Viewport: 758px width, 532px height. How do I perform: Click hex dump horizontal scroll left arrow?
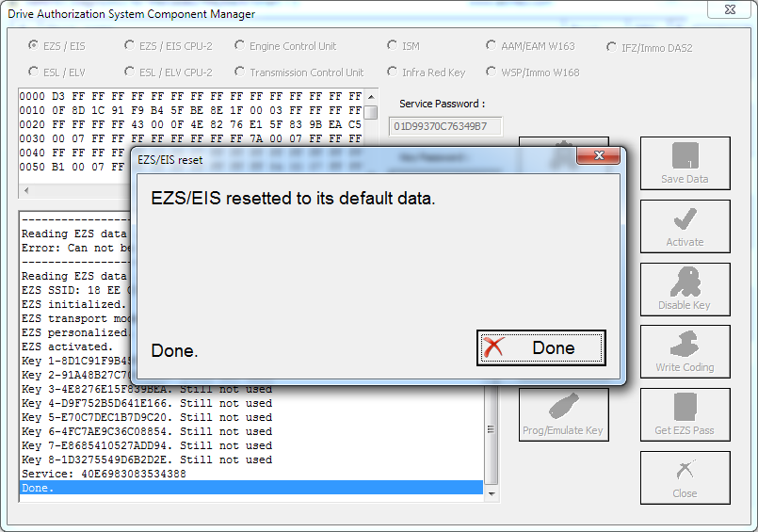click(x=26, y=190)
